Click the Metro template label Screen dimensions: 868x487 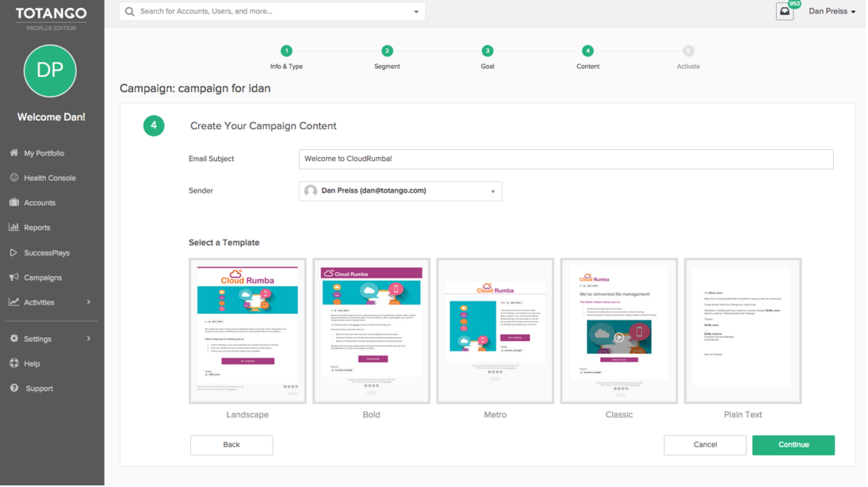pos(495,414)
